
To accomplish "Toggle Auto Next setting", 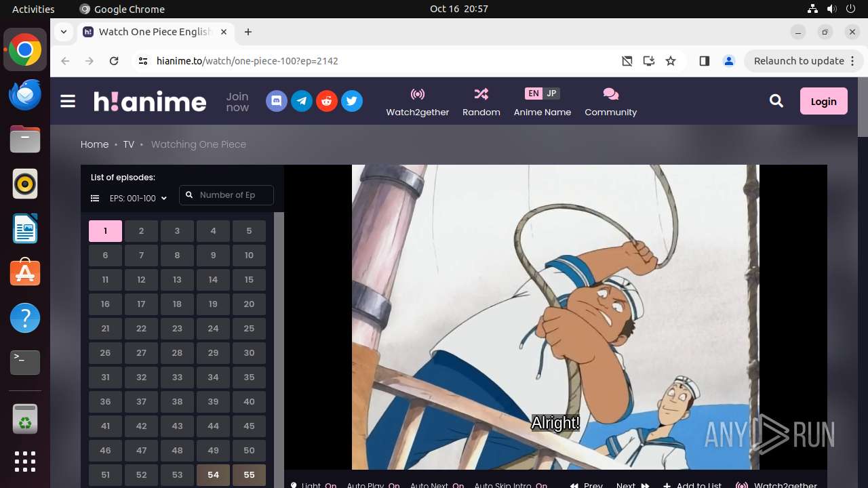I will (x=437, y=485).
